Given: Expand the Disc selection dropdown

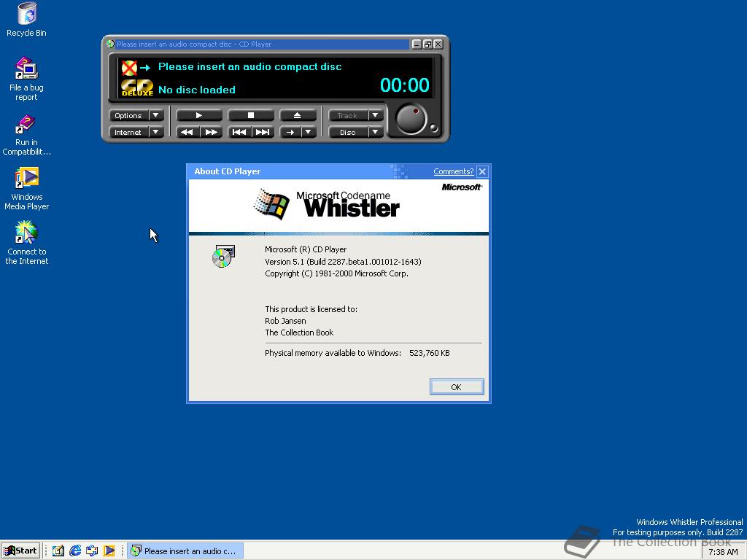Looking at the screenshot, I should coord(375,132).
